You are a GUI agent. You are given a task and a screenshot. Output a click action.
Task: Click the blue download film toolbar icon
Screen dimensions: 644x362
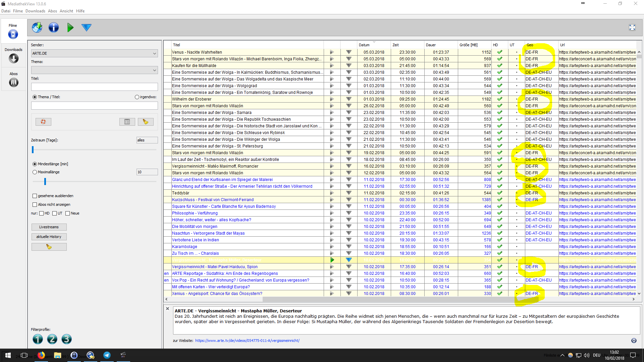(86, 27)
